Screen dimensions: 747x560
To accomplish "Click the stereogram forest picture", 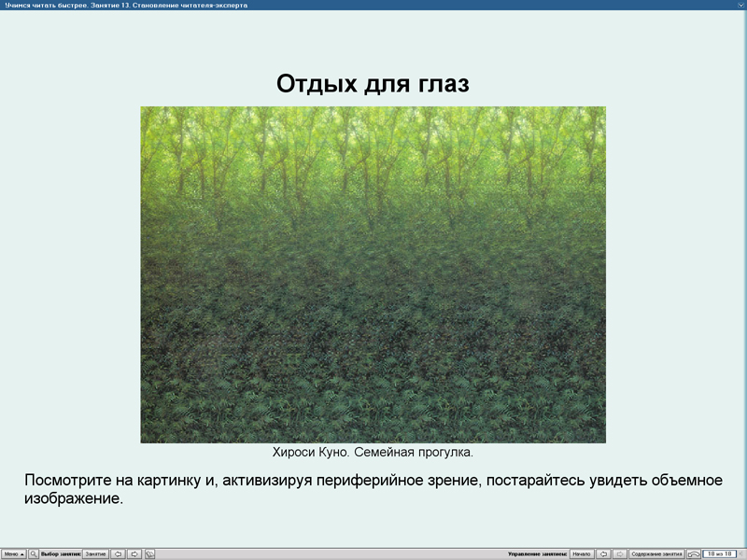I will click(373, 274).
